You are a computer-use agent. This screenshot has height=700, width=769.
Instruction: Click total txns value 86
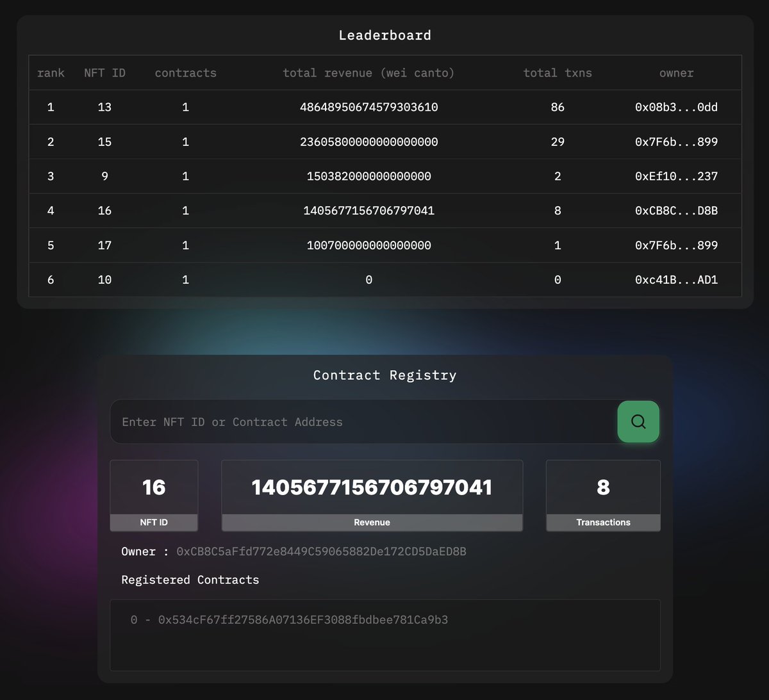[x=558, y=107]
